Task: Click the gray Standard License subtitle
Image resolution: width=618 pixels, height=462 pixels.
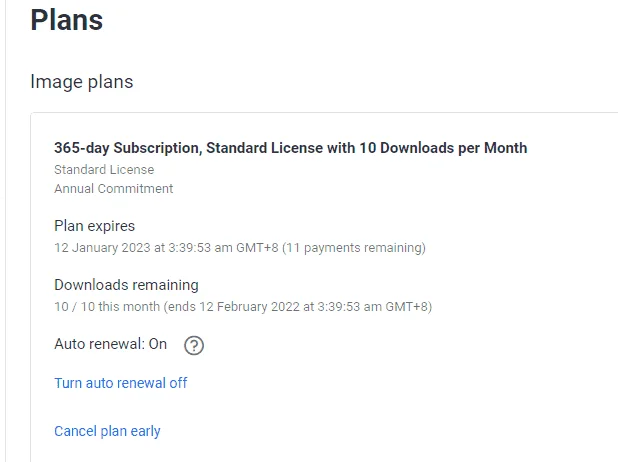Action: click(104, 170)
